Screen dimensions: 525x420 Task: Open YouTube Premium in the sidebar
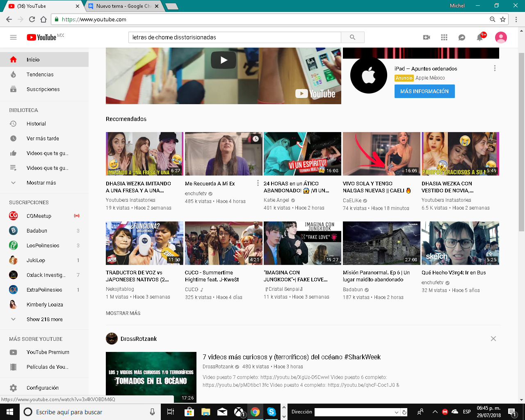[44, 352]
